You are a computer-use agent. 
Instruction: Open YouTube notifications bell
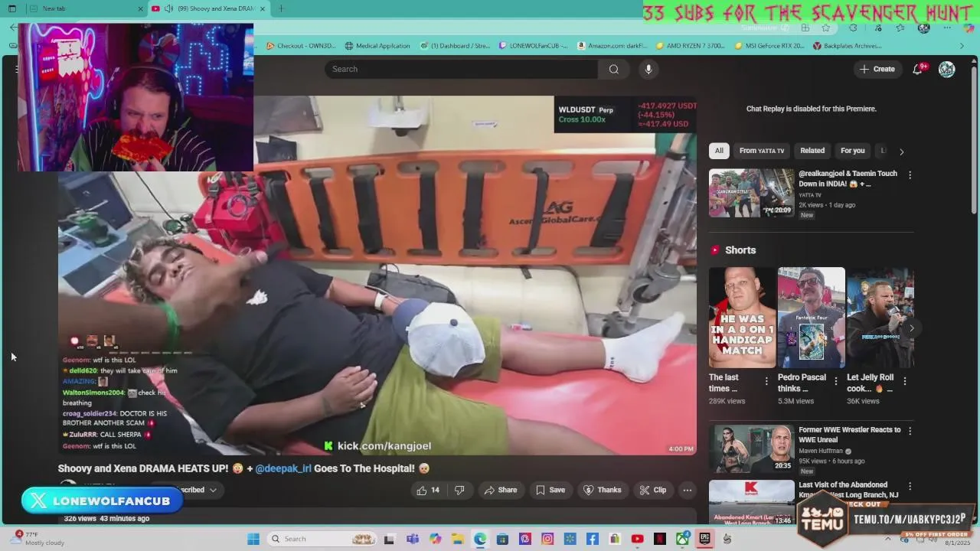tap(917, 69)
